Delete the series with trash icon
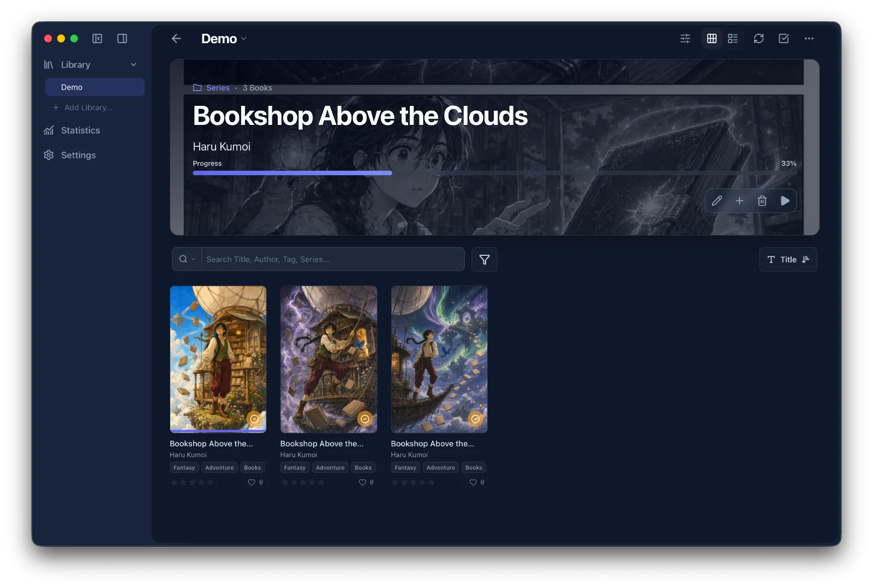This screenshot has height=588, width=873. tap(762, 201)
